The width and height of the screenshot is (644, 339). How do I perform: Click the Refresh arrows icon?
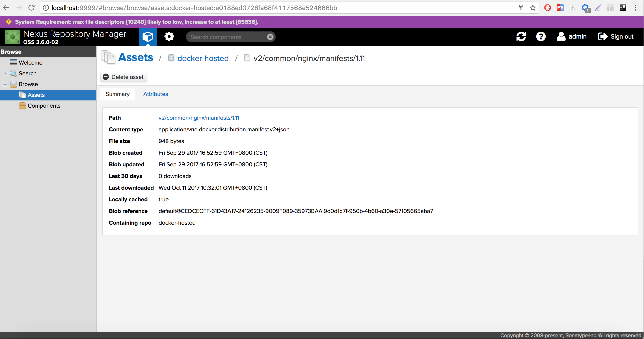click(521, 37)
